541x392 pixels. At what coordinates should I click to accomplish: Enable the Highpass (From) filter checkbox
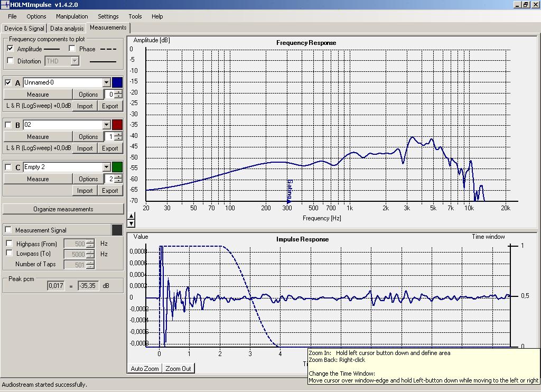10,243
